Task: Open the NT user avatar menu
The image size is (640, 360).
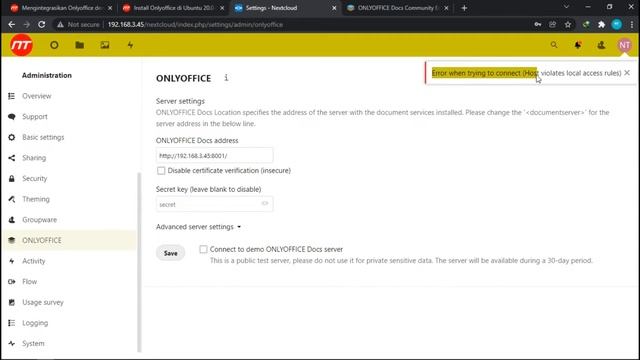Action: [x=624, y=45]
